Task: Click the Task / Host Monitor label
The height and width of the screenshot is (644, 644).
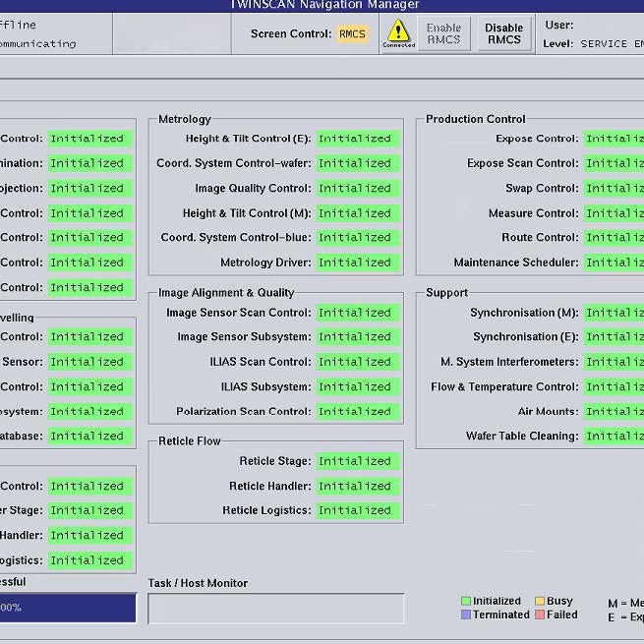Action: [198, 583]
